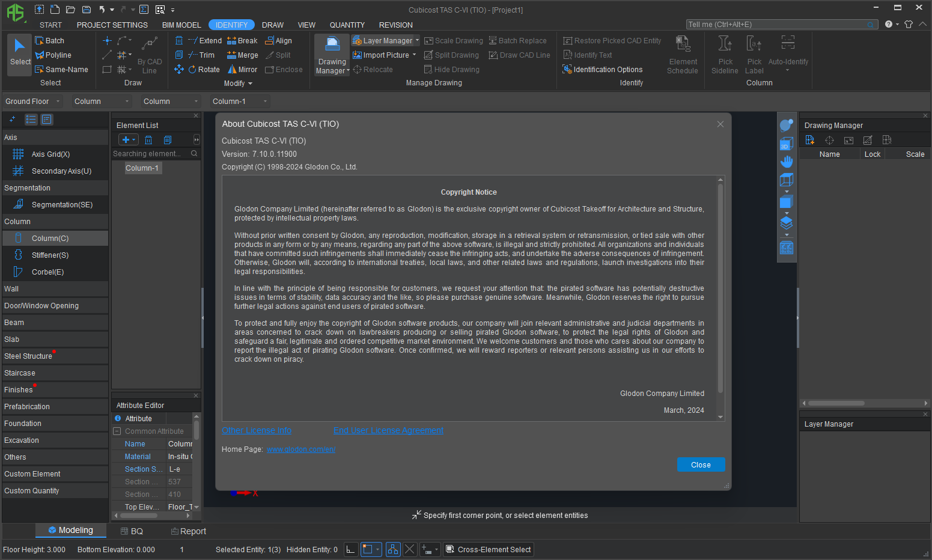Click the Sigma calculate icon
The image size is (932, 560).
coord(144,10)
